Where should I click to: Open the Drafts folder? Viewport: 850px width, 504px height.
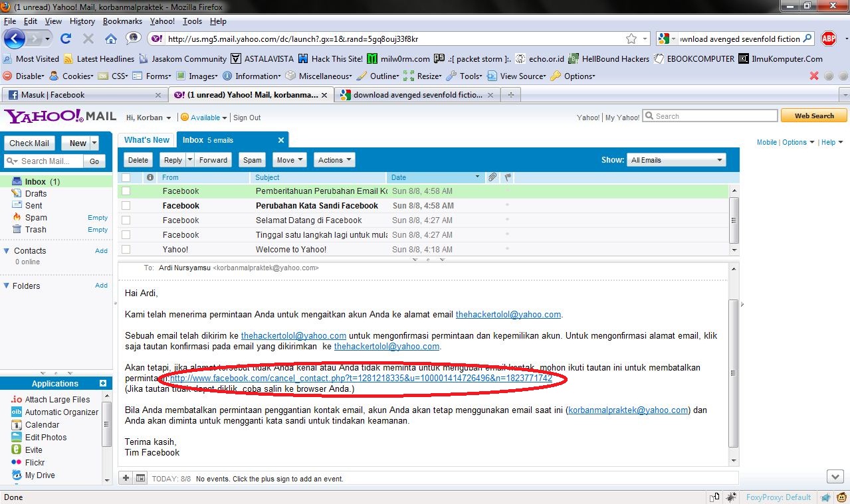pyautogui.click(x=36, y=193)
